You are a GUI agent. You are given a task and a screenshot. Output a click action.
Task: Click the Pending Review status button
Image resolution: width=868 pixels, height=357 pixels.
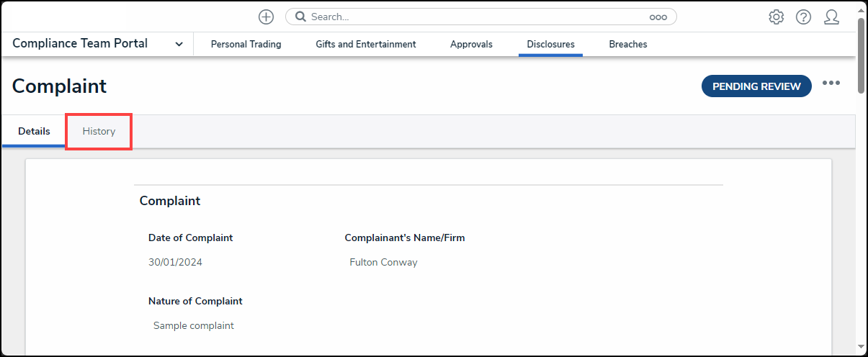[x=756, y=86]
